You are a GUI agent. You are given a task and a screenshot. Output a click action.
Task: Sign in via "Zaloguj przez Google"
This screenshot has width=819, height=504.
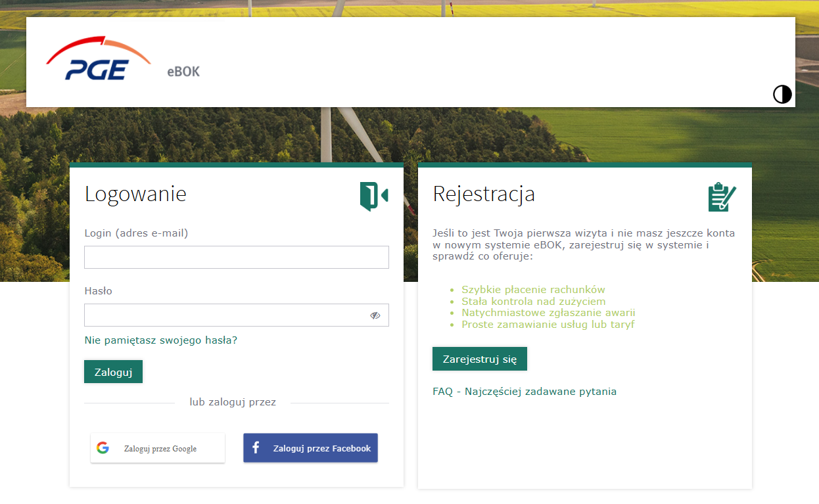(158, 447)
